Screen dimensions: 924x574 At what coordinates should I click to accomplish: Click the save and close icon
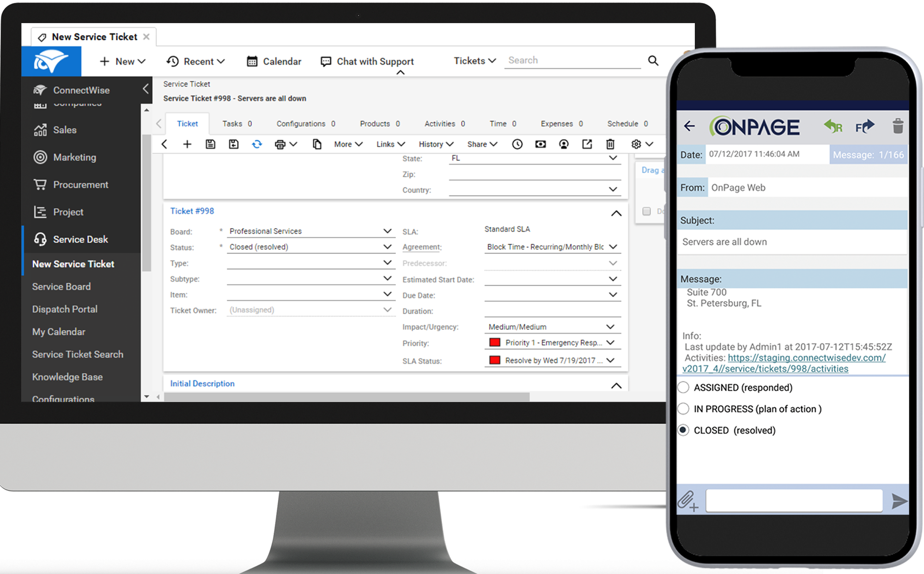(234, 144)
